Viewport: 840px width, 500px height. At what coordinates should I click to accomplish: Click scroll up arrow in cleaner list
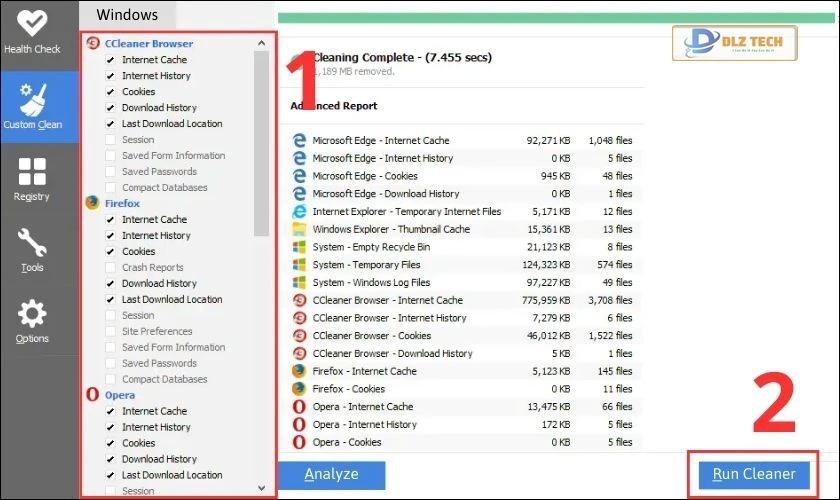(x=262, y=43)
